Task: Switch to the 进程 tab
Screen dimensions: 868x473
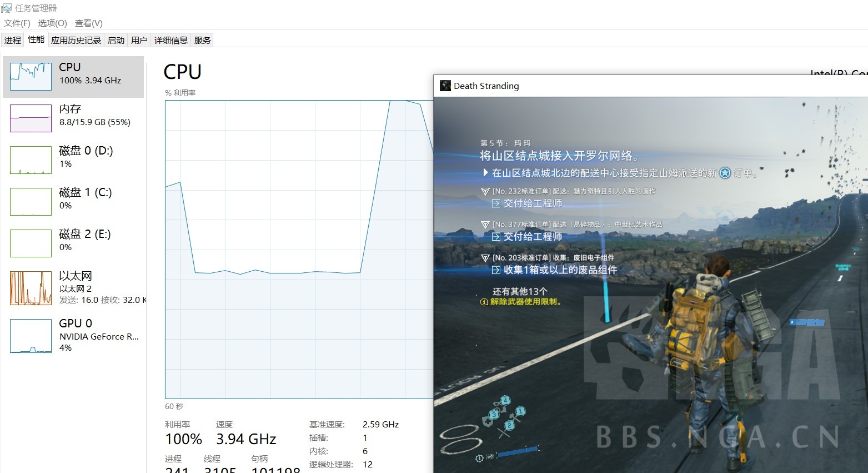Action: 13,40
